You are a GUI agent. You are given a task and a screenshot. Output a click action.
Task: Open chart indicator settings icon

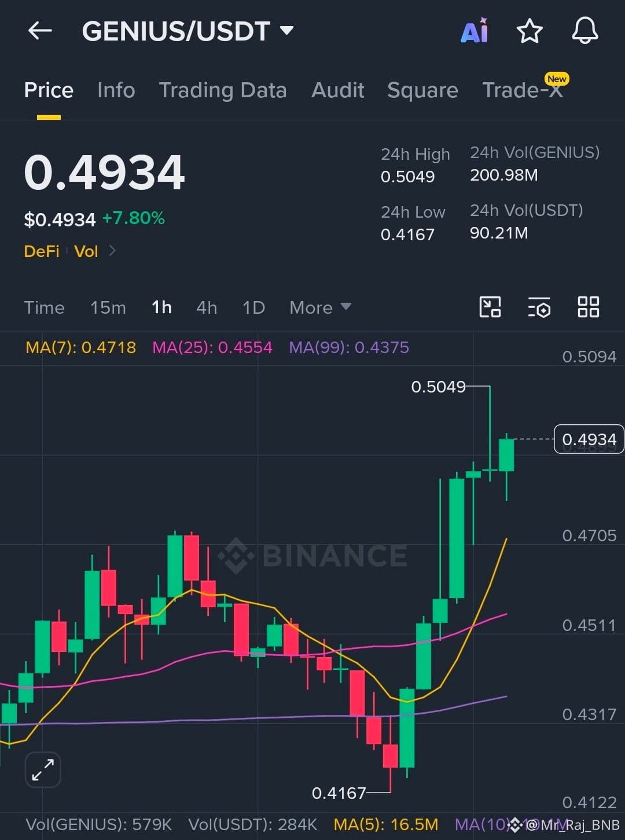(539, 307)
